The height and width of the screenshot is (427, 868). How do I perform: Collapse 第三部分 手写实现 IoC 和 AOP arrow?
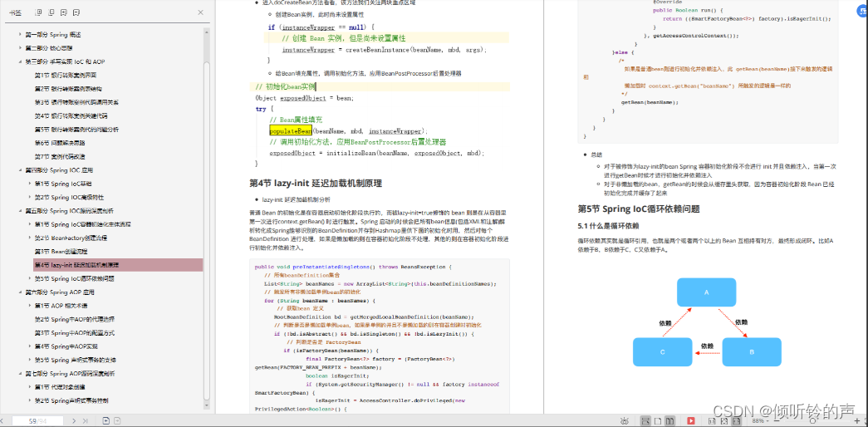click(x=21, y=61)
